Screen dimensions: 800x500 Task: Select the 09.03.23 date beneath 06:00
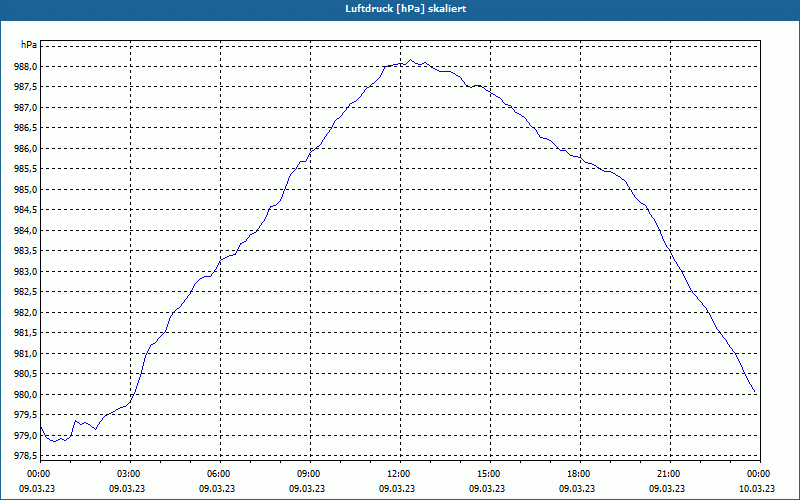click(x=217, y=489)
